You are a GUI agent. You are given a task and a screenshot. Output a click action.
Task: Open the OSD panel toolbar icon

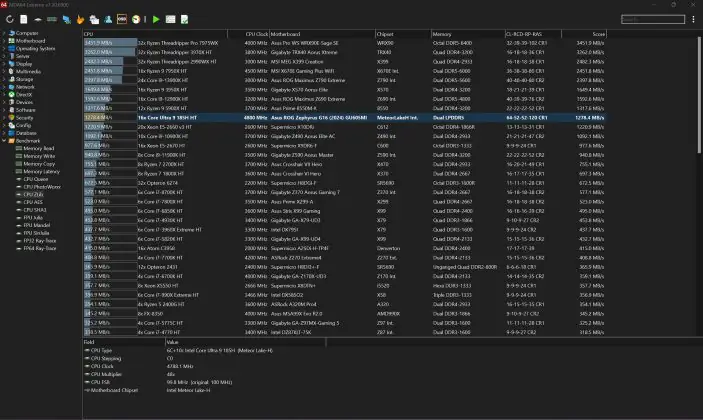(x=122, y=19)
